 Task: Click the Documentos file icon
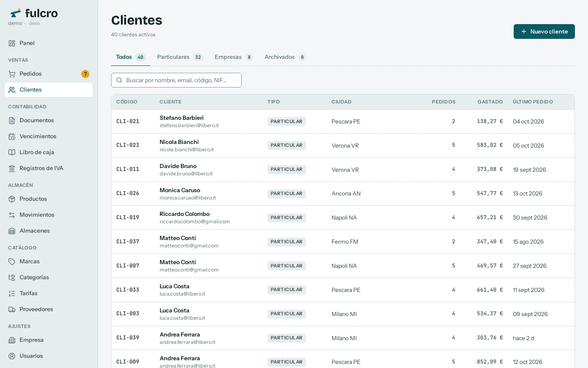click(x=12, y=121)
